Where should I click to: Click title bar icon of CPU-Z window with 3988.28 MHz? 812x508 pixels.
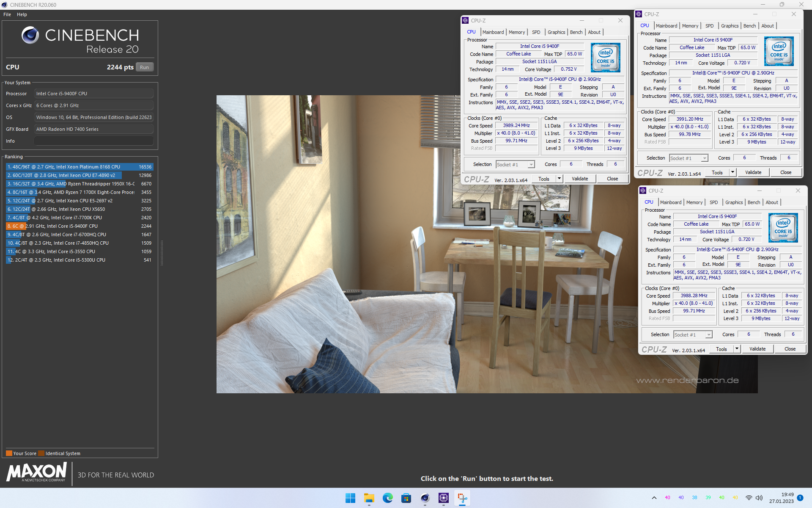pos(643,190)
